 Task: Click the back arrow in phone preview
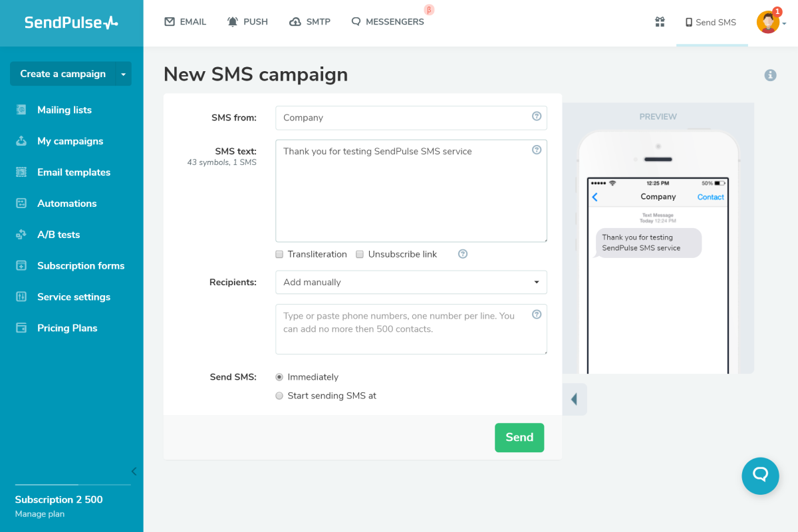click(595, 197)
